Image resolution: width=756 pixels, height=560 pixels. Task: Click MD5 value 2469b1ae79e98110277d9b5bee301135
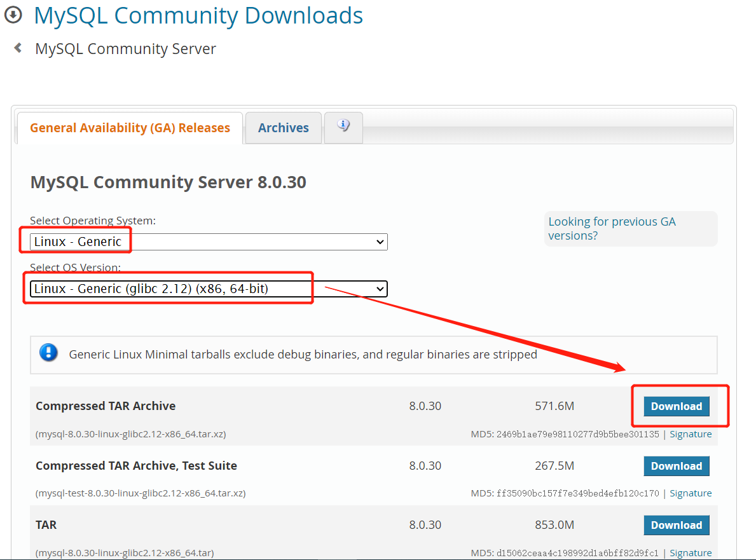[577, 434]
